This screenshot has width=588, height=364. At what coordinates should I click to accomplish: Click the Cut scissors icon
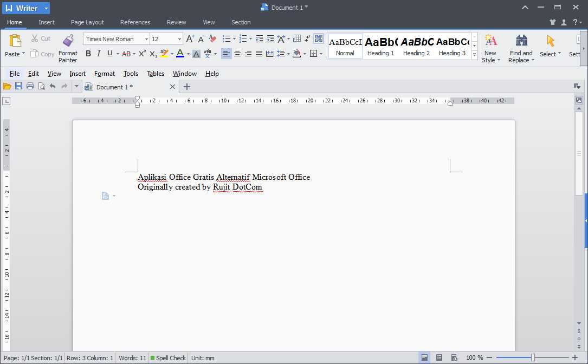tap(35, 38)
